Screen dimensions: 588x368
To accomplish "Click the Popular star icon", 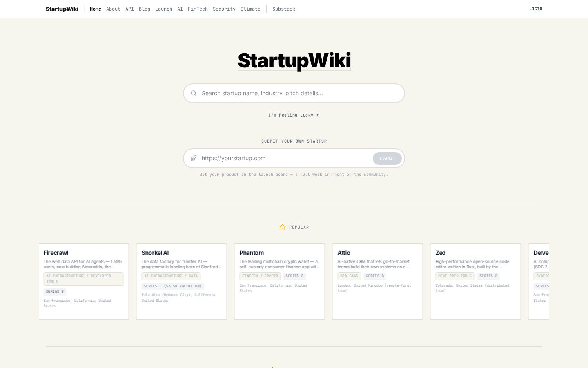I will click(x=283, y=227).
